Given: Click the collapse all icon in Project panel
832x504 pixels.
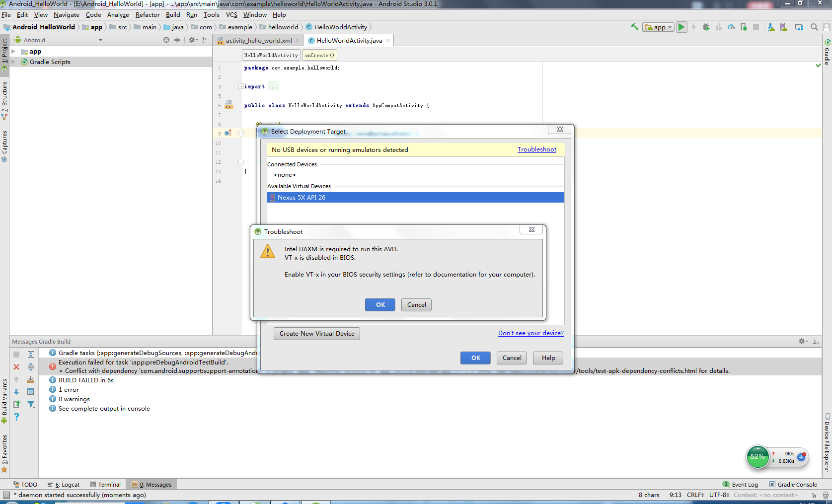Looking at the screenshot, I should point(177,40).
